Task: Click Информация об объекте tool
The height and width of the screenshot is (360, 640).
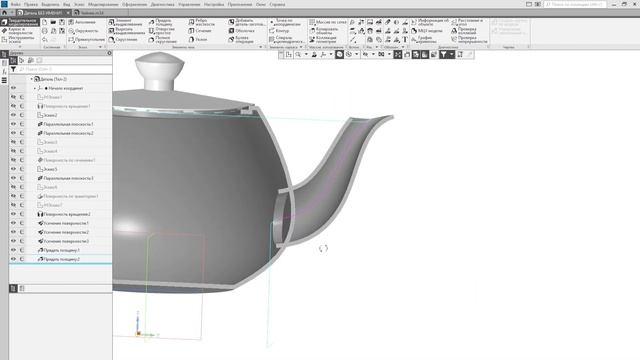Action: tap(430, 22)
